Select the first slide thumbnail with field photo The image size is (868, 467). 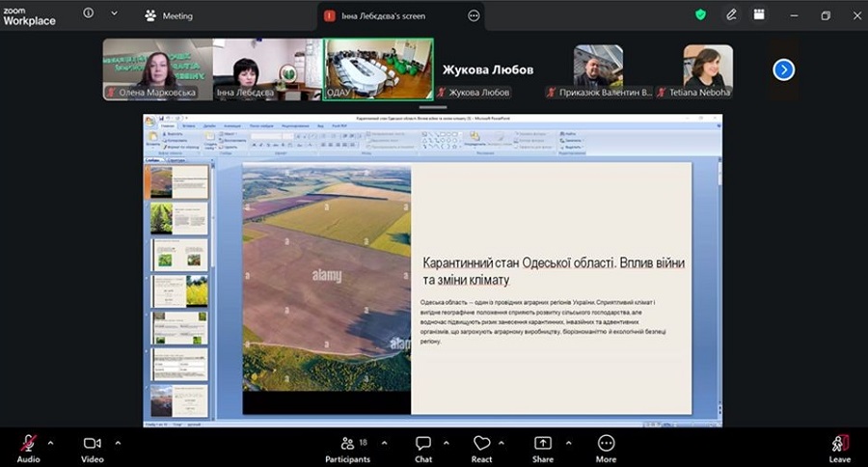(x=178, y=181)
